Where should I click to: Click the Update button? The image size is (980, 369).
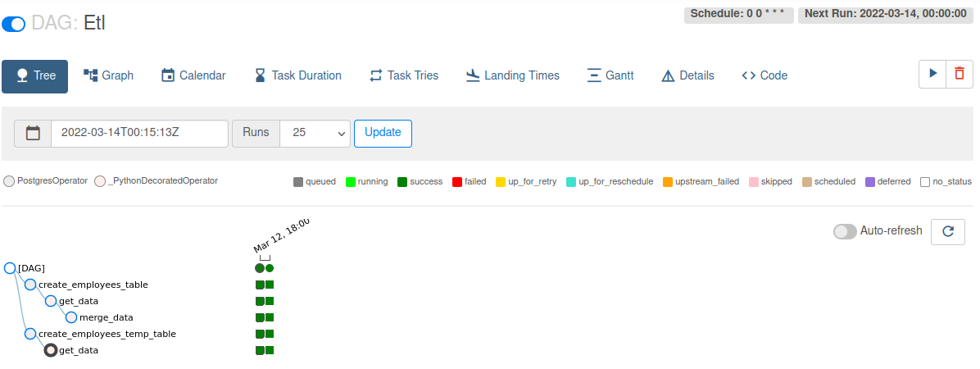coord(383,133)
